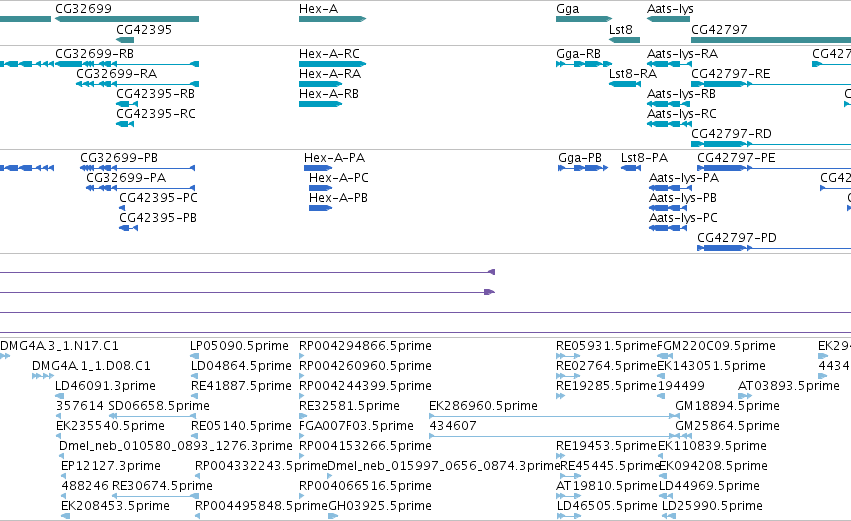Click the Gga gene label

pos(568,9)
